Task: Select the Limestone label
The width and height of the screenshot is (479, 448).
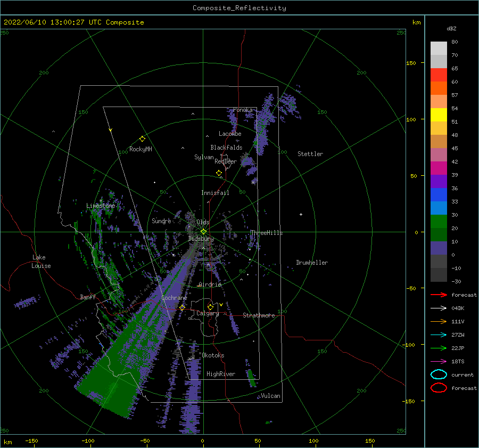Action: coord(101,206)
